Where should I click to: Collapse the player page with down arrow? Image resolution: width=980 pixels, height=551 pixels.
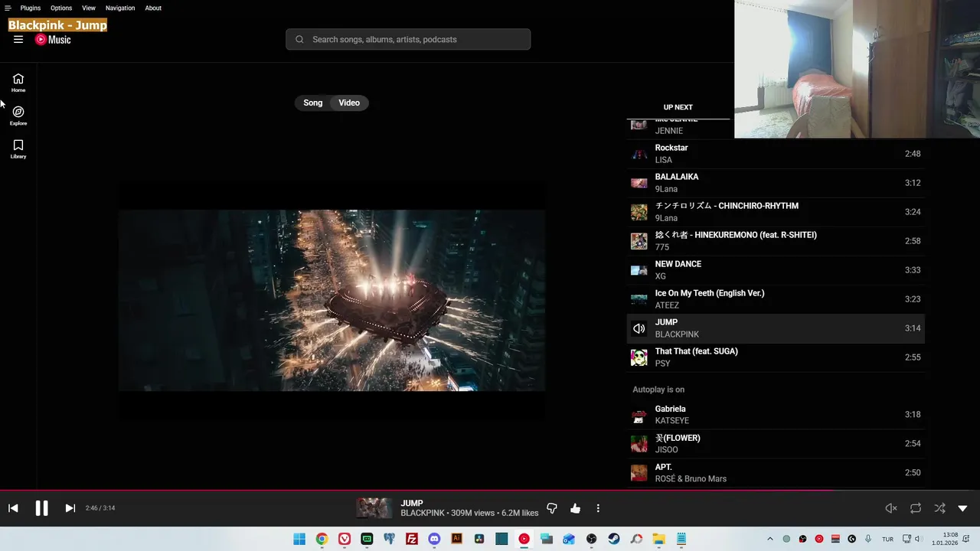pos(962,508)
